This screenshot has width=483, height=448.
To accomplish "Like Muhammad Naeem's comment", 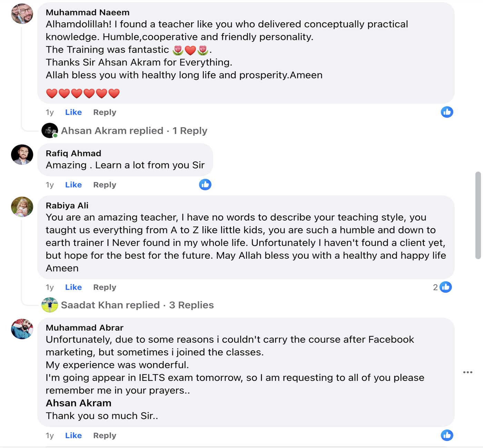I will pyautogui.click(x=73, y=112).
